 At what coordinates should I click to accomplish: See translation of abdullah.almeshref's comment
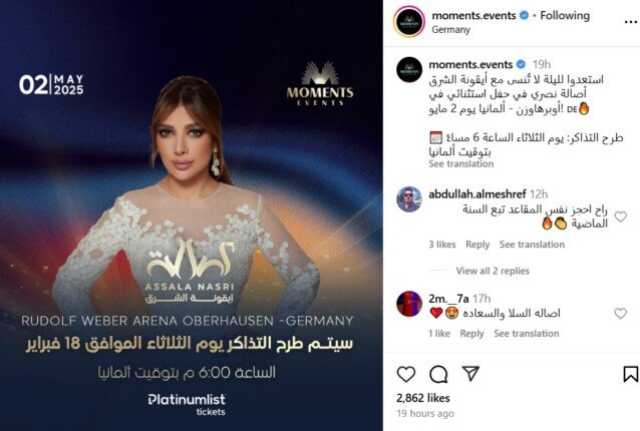[x=532, y=244]
